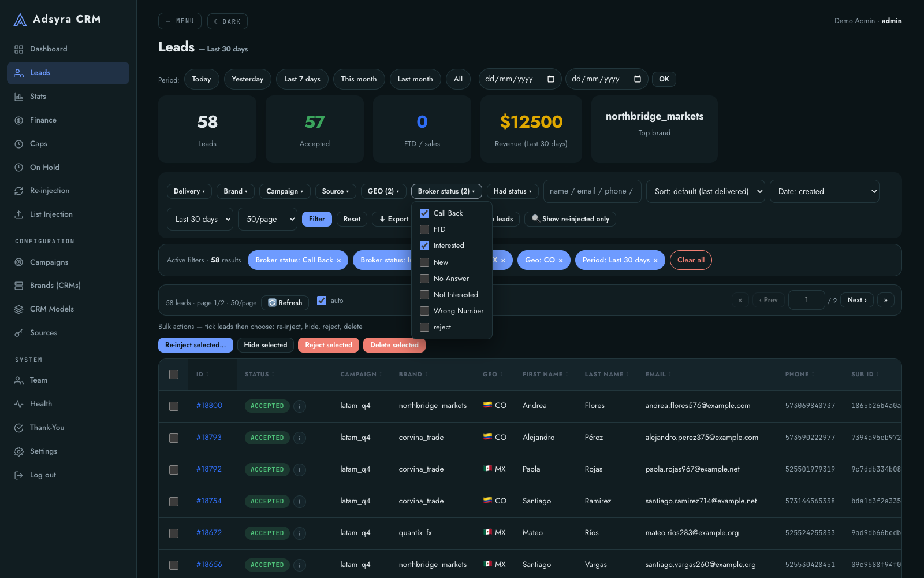Click the Re-injection refresh icon

tap(18, 191)
